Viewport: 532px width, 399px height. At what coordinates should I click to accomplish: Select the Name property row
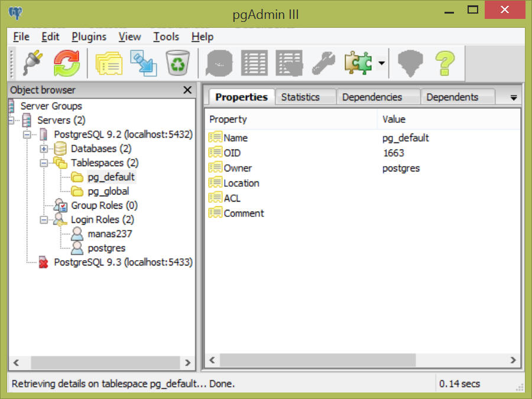(x=362, y=138)
